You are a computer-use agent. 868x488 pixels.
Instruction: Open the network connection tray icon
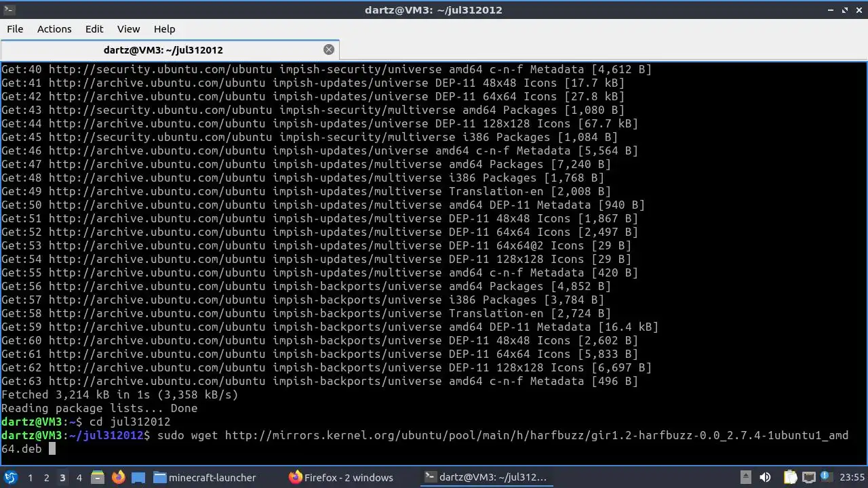pos(808,477)
